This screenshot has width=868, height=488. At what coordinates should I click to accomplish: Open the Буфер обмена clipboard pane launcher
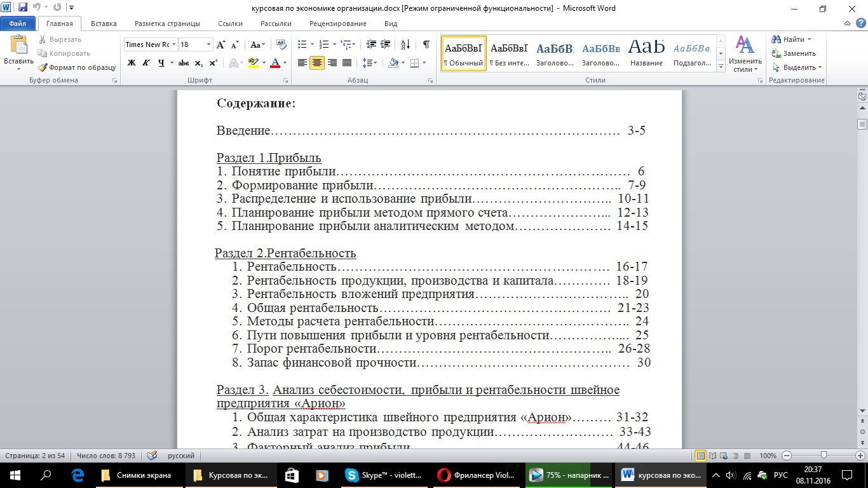tap(114, 81)
